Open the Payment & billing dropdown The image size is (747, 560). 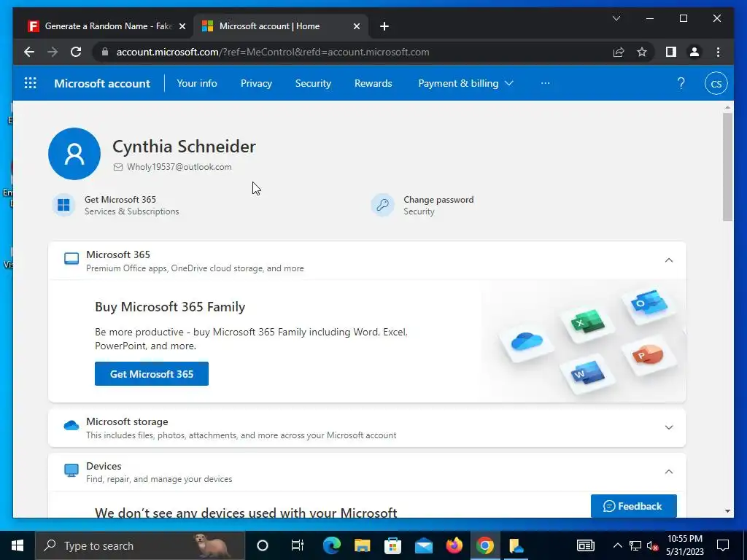click(465, 83)
